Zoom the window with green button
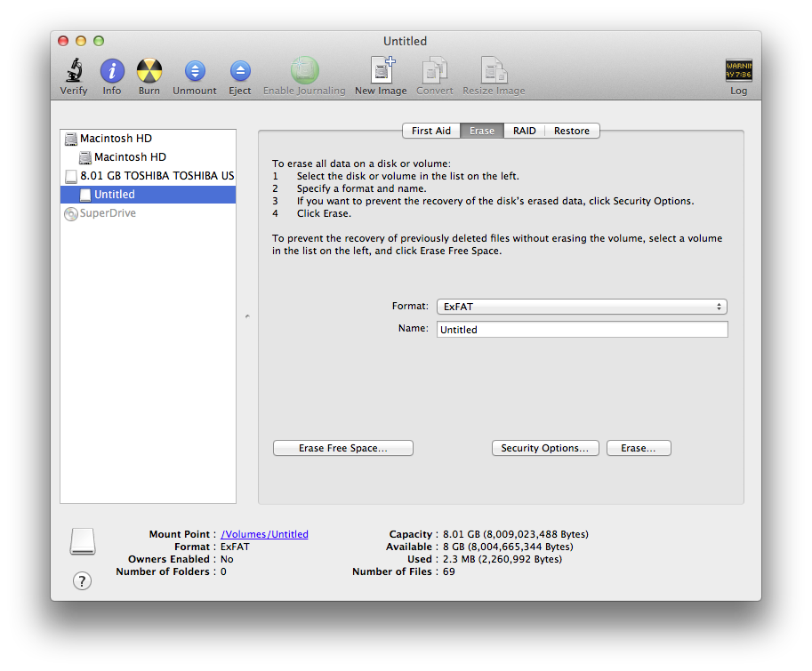Viewport: 812px width, 671px height. click(99, 41)
